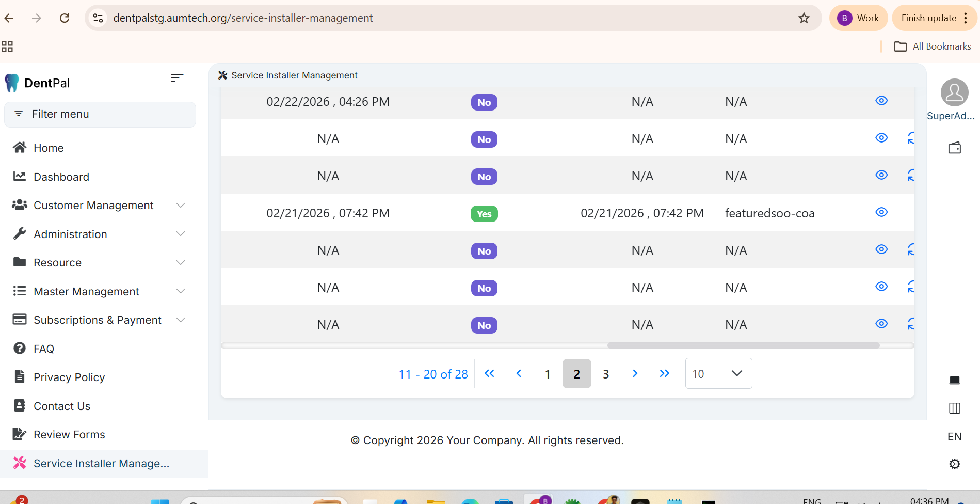Click the refresh icon in last table row

tap(911, 324)
